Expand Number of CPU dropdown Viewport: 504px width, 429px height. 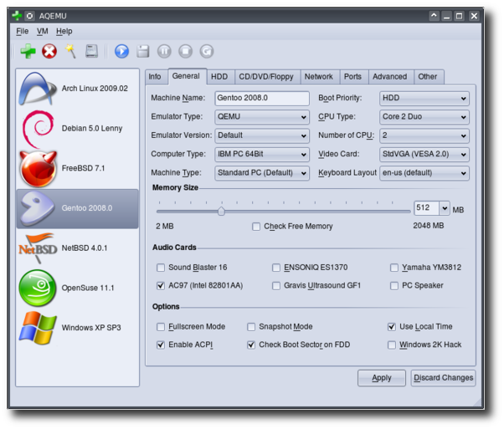click(424, 135)
